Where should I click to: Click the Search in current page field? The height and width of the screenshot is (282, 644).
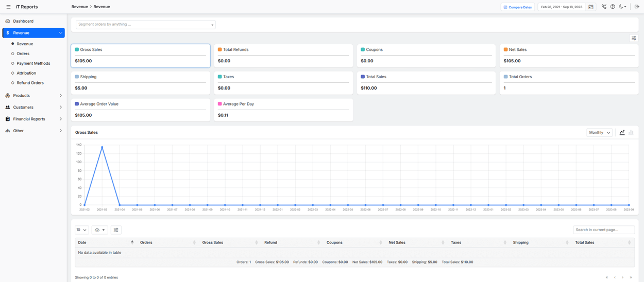point(603,230)
